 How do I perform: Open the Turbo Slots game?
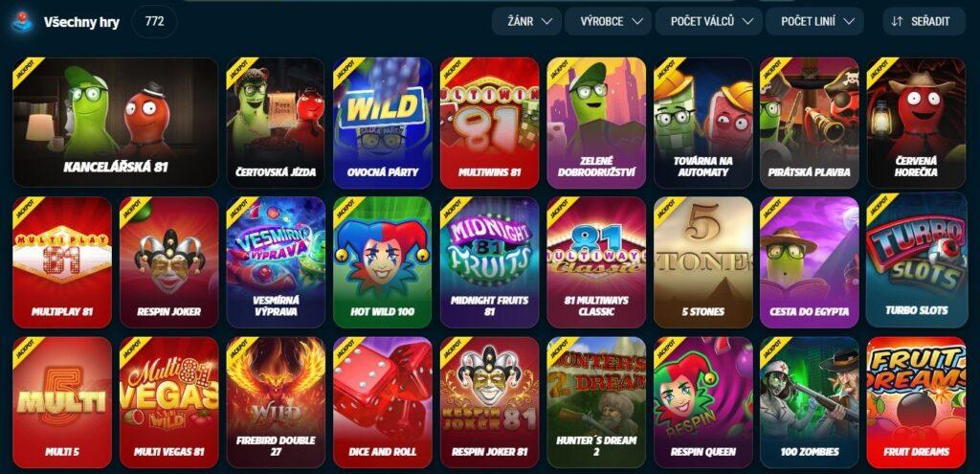[916, 260]
